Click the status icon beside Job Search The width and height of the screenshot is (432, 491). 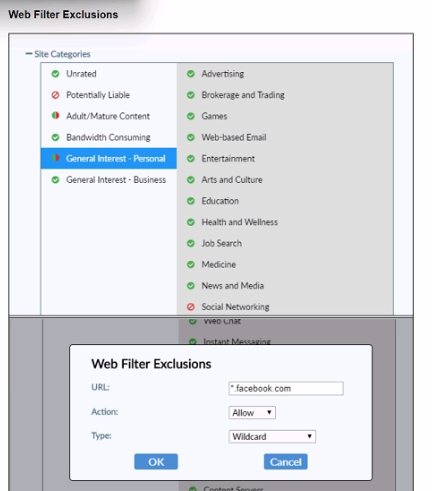[191, 243]
